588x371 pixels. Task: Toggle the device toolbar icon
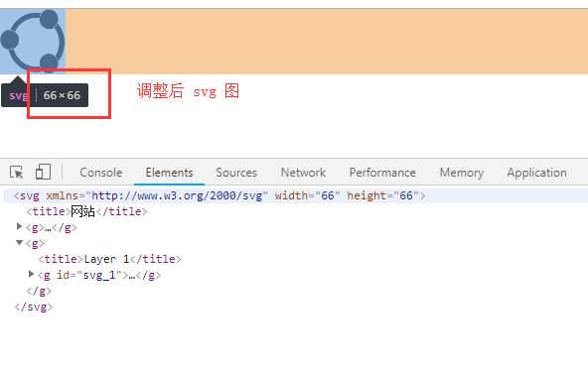click(x=43, y=172)
